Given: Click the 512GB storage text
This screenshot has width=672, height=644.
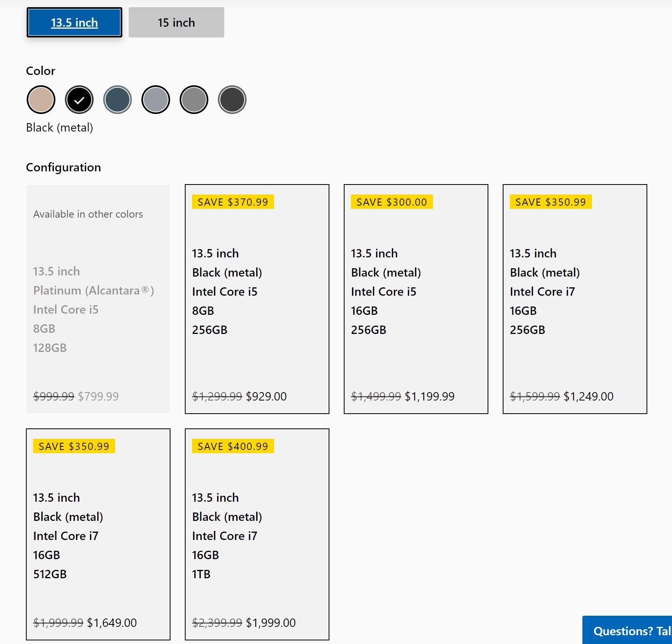Looking at the screenshot, I should [x=50, y=574].
